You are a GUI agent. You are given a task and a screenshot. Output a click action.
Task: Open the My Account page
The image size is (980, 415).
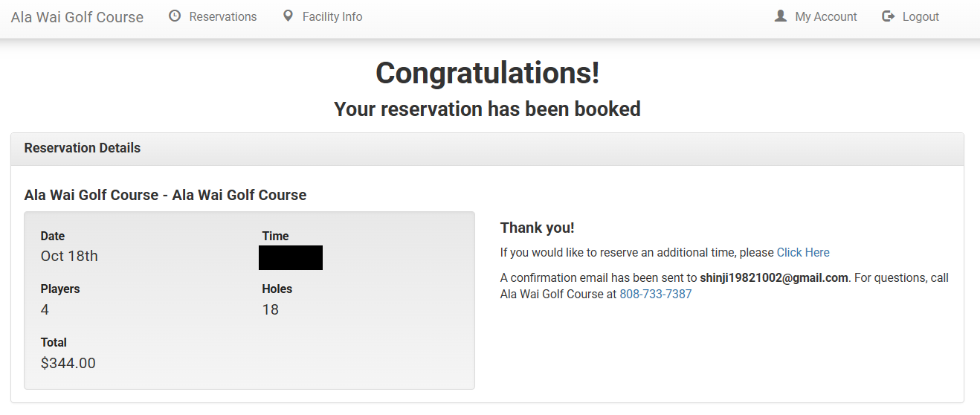tap(825, 16)
